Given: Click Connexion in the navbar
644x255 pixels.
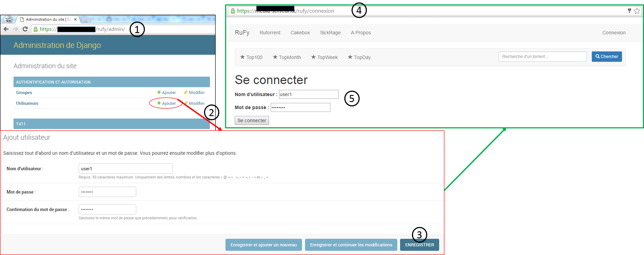Looking at the screenshot, I should [614, 33].
